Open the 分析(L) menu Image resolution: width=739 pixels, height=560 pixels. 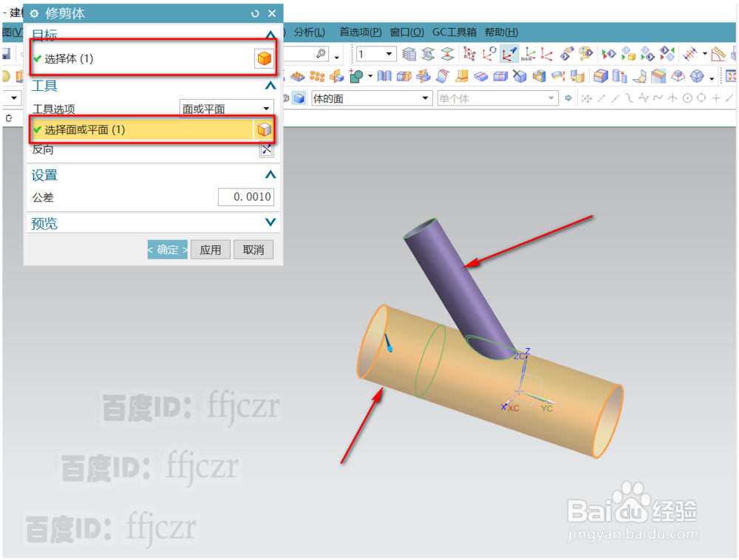(309, 32)
